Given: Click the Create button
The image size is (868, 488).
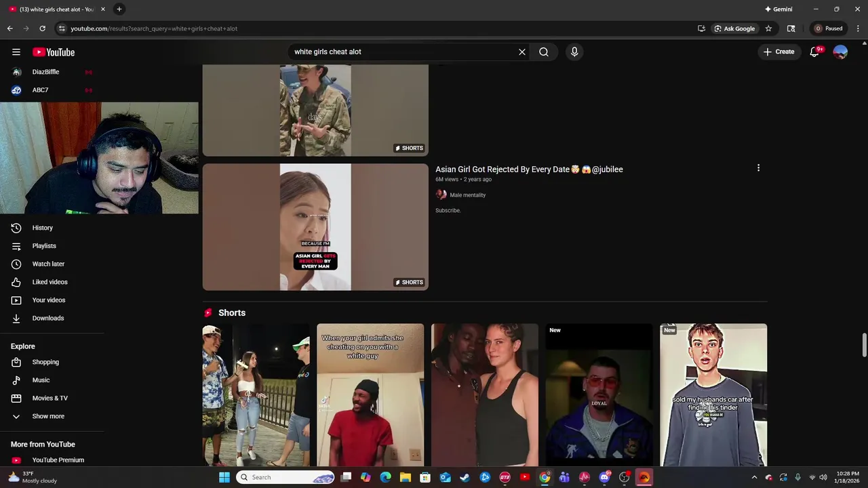Looking at the screenshot, I should point(778,52).
